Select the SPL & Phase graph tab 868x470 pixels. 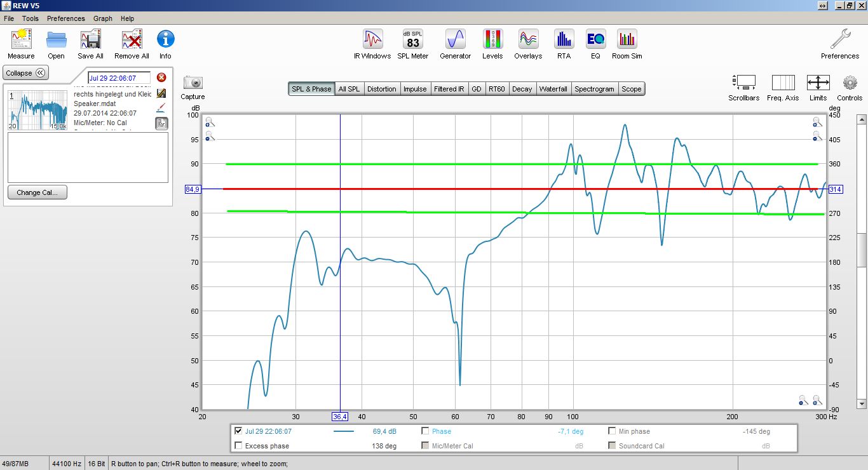pyautogui.click(x=311, y=89)
